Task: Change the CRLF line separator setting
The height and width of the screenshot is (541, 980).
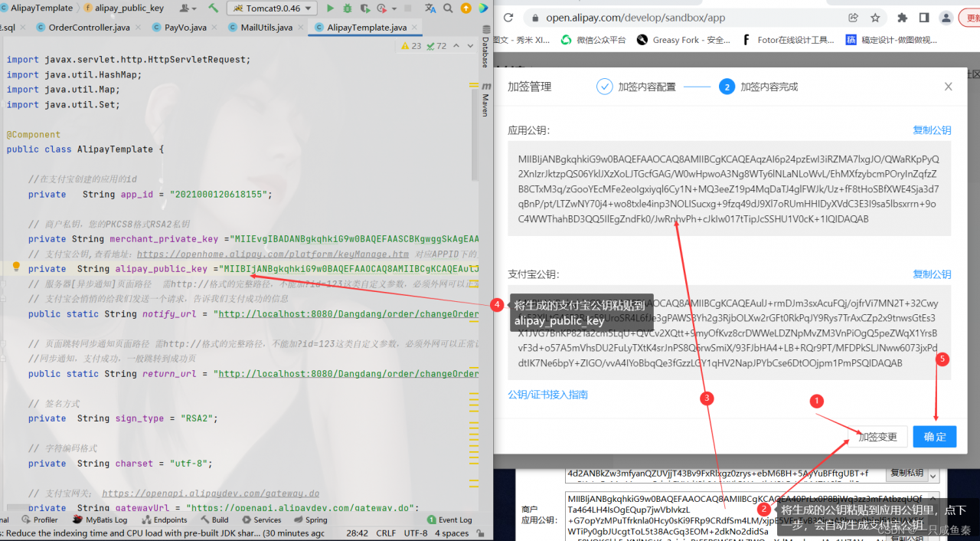Action: click(387, 533)
